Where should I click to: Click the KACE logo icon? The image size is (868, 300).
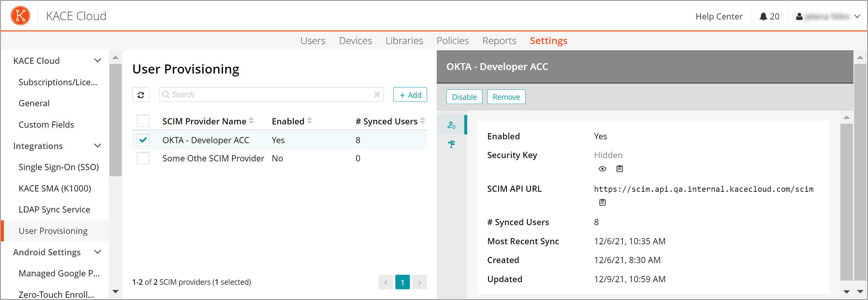20,16
